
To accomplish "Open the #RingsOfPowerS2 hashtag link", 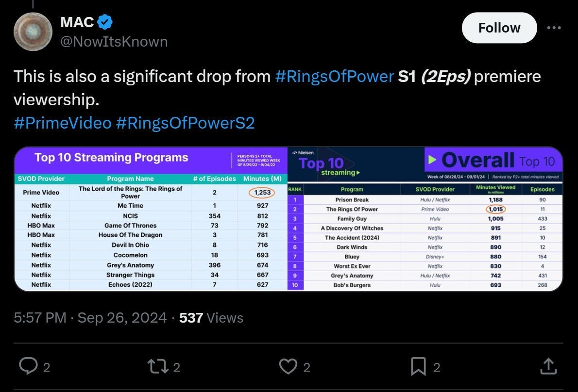I will (x=186, y=123).
